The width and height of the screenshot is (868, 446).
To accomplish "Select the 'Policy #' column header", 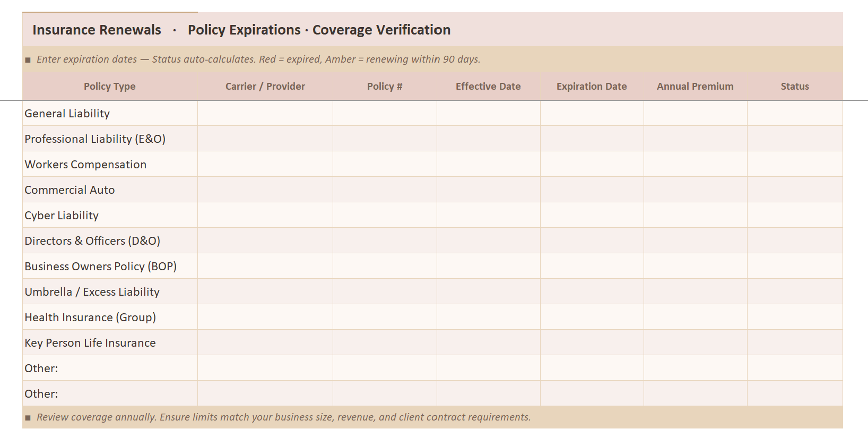I will [x=385, y=87].
